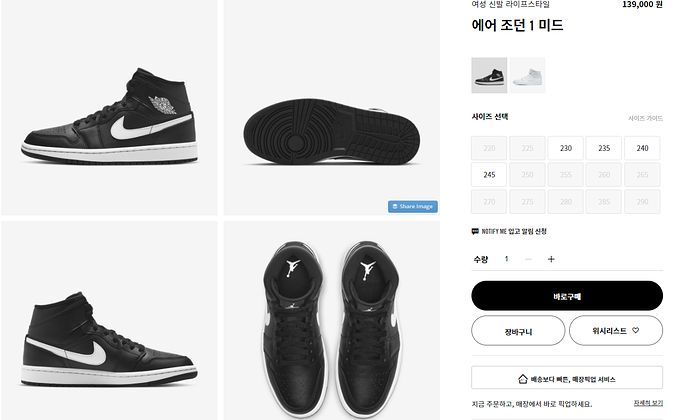
Task: Click the minus icon to decrease quantity
Action: (528, 259)
